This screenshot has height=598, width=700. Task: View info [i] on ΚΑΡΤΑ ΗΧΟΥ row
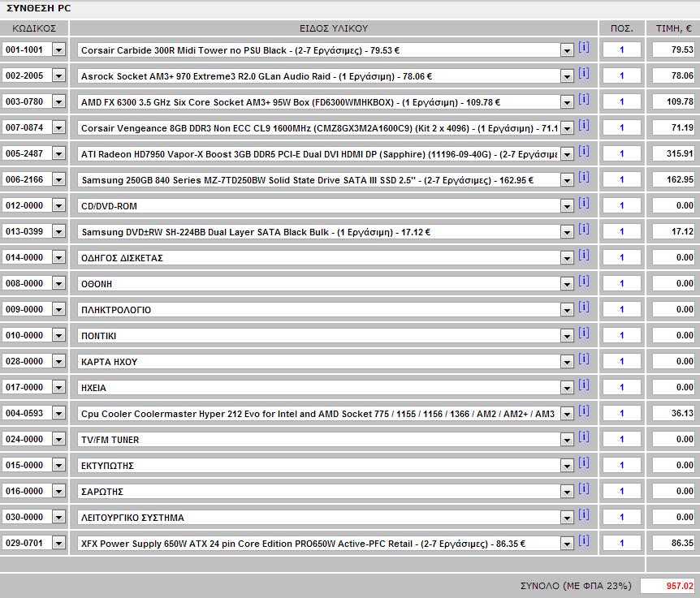(x=584, y=358)
